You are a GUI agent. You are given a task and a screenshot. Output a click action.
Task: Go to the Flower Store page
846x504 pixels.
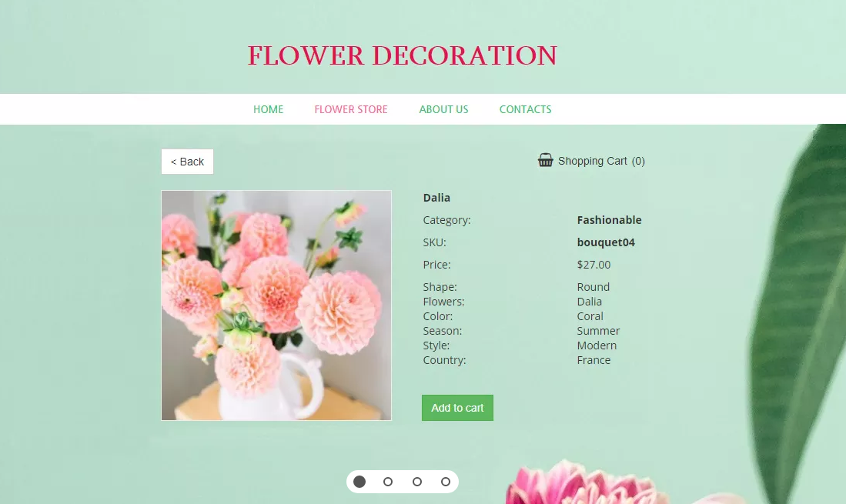(351, 109)
